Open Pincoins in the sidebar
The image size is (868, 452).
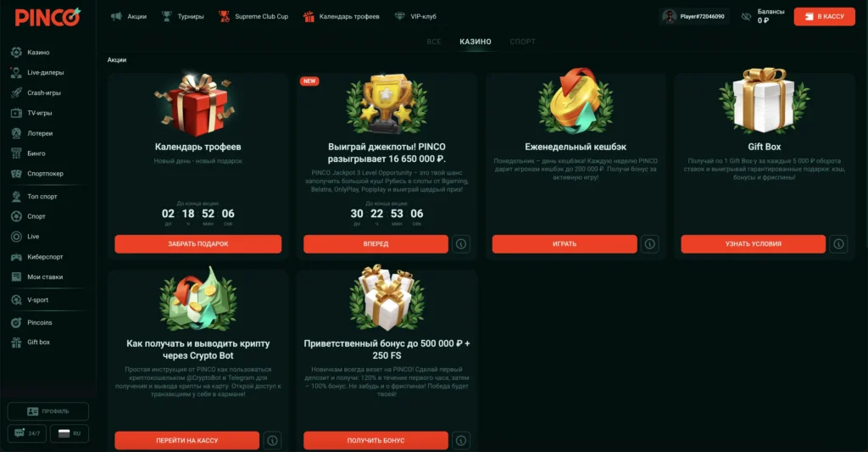tap(32, 322)
